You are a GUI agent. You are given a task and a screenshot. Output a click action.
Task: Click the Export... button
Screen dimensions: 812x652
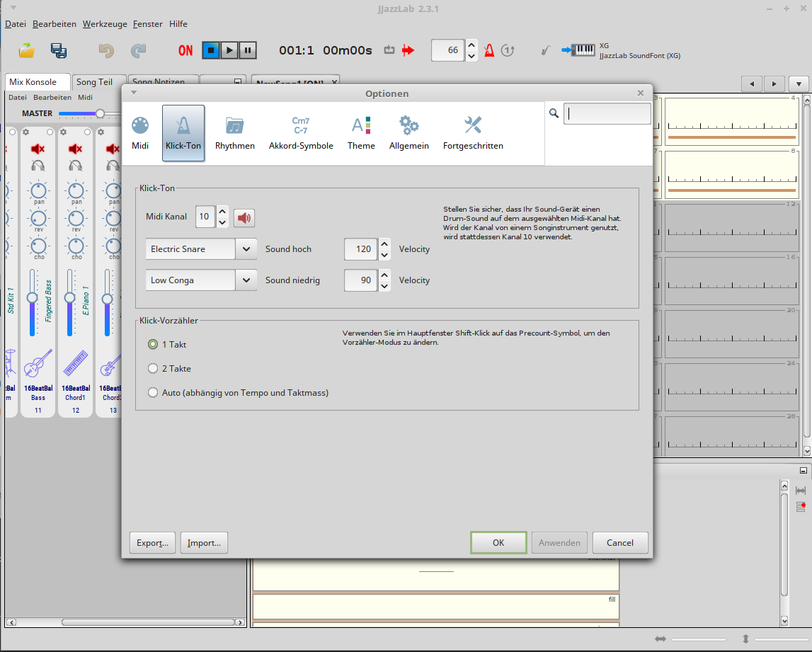pos(152,543)
